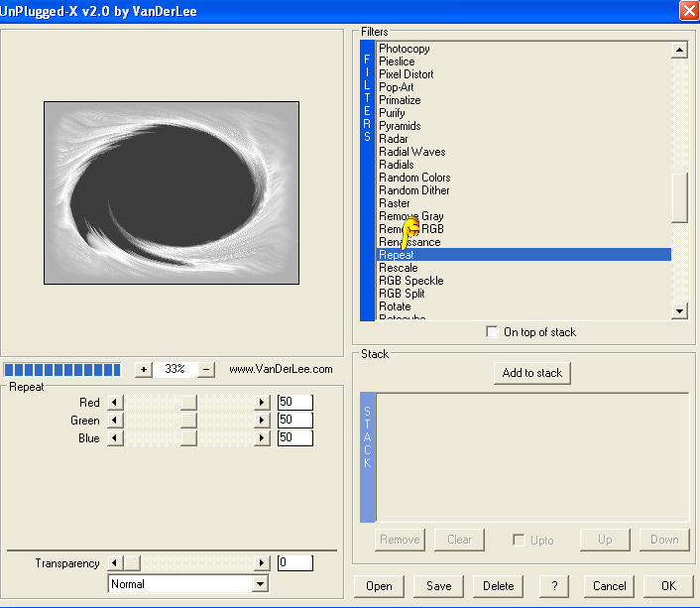This screenshot has width=700, height=608.
Task: Click the Red slider thumb
Action: [188, 403]
